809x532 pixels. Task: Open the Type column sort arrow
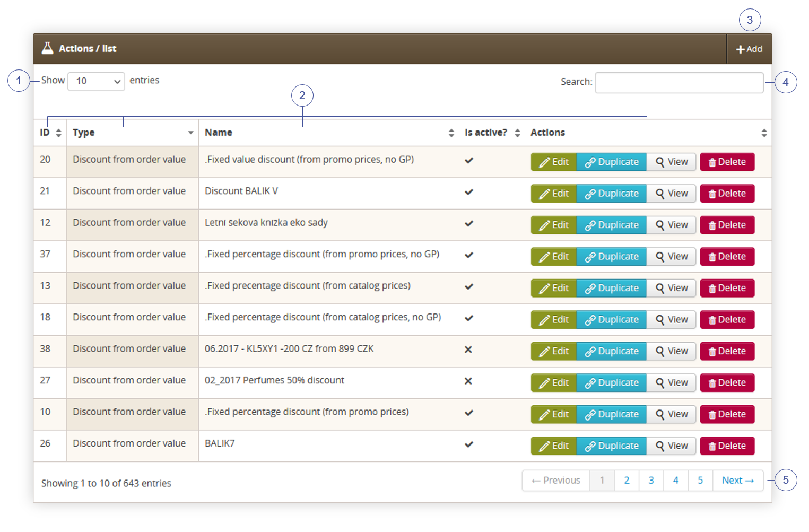point(190,133)
